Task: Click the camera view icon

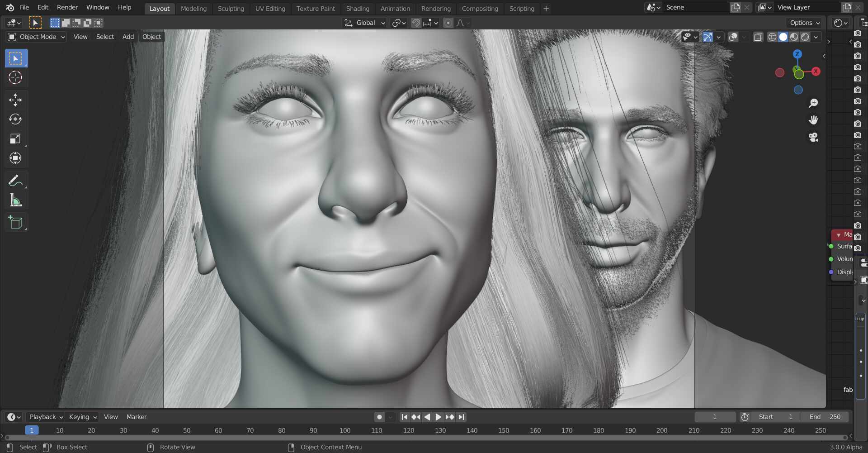Action: (x=813, y=137)
